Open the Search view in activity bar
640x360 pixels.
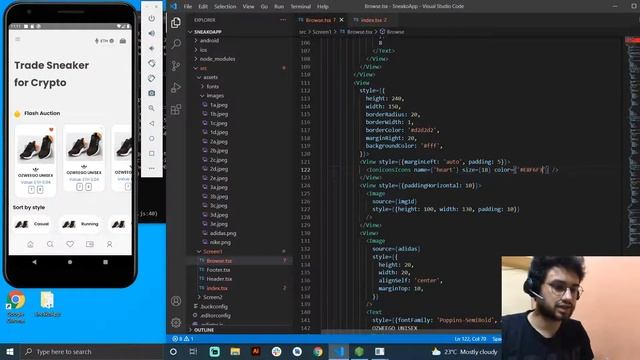pyautogui.click(x=176, y=44)
